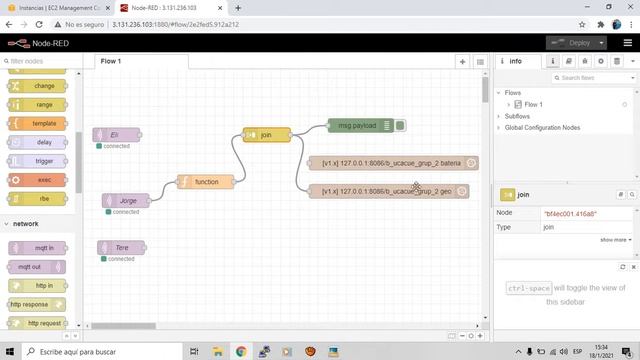Expand all palette categories arrow
Viewport: 640px width, 360px height.
point(76,336)
